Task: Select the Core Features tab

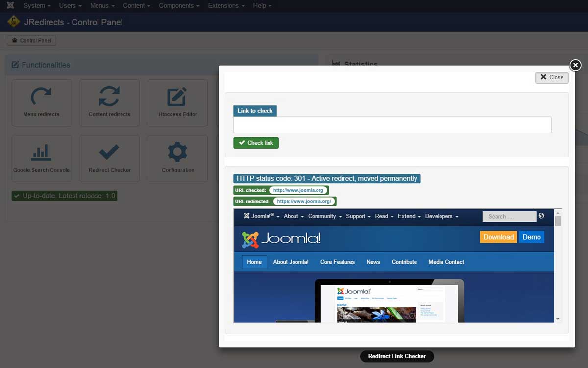Action: click(x=338, y=262)
